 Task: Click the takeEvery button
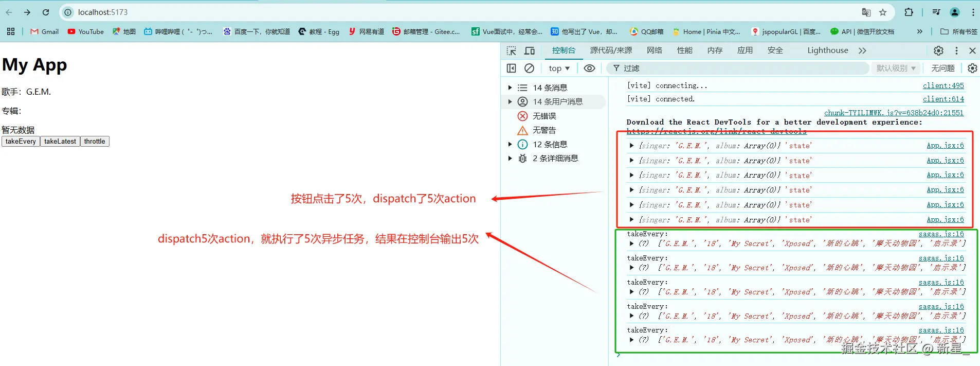coord(21,142)
